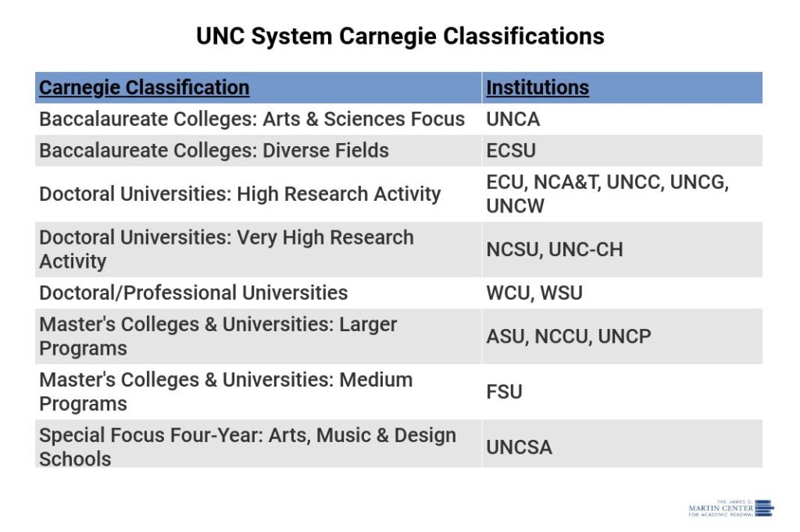Select the cell listing ECU, NCA&T, UNCC
Screen dimensions: 800x532
pos(607,194)
